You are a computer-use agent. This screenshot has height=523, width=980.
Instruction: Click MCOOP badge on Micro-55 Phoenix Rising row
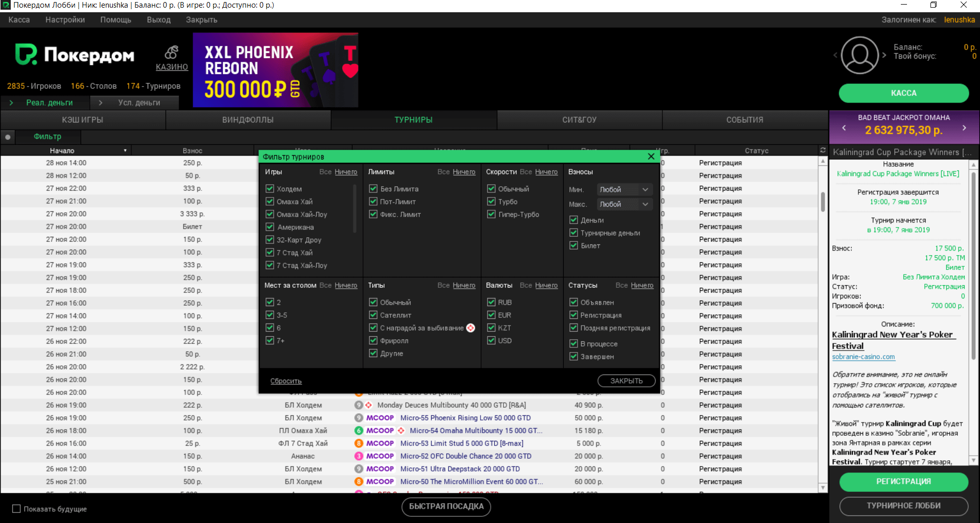[380, 418]
